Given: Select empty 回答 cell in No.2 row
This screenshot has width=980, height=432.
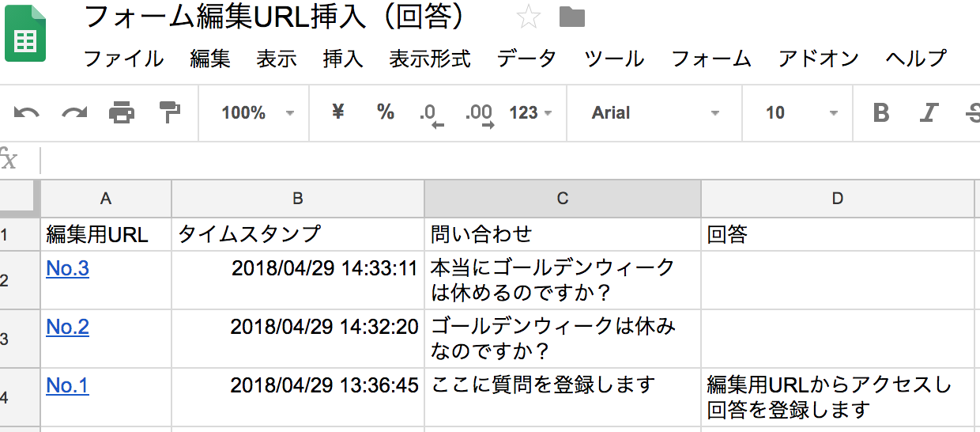Looking at the screenshot, I should click(x=838, y=339).
